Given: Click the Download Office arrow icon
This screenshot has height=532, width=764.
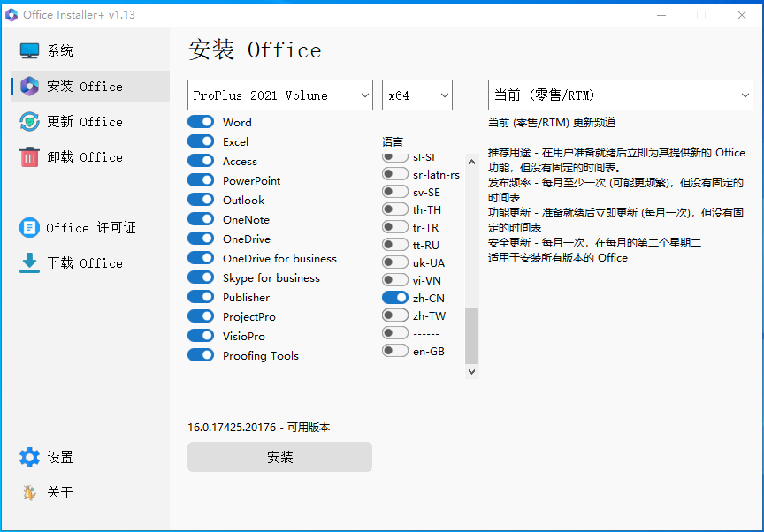Looking at the screenshot, I should tap(29, 262).
